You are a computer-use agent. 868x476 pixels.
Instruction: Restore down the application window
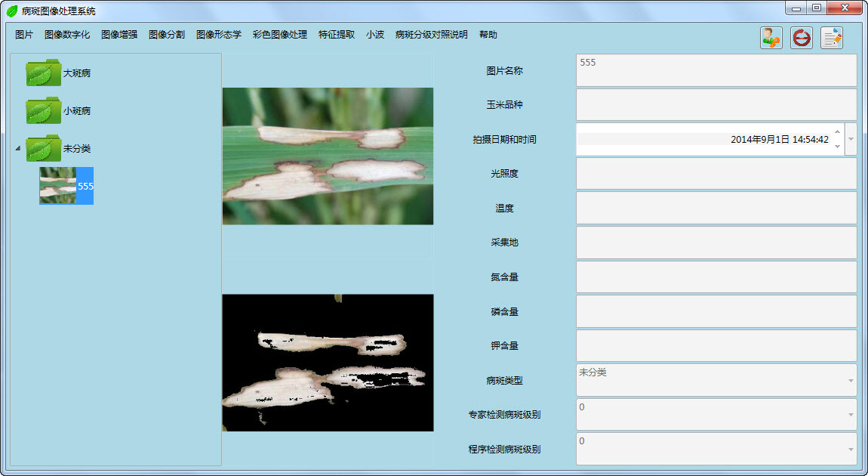[817, 8]
